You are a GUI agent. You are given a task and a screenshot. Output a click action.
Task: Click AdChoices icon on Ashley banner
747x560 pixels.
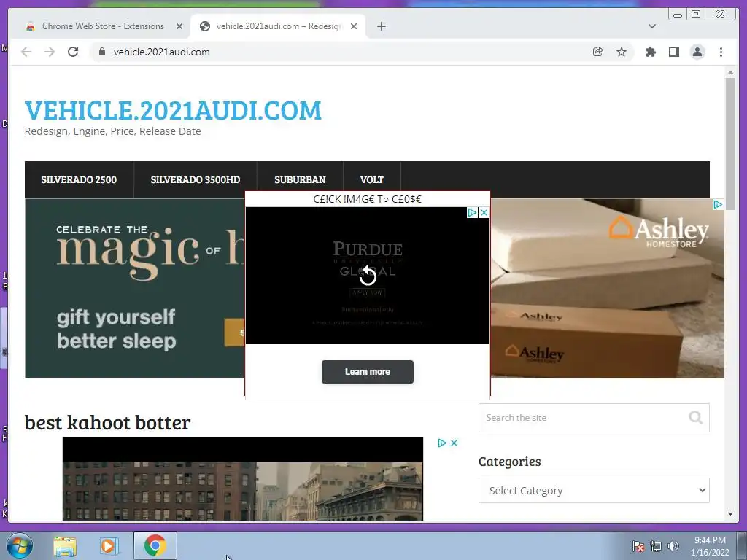click(718, 205)
